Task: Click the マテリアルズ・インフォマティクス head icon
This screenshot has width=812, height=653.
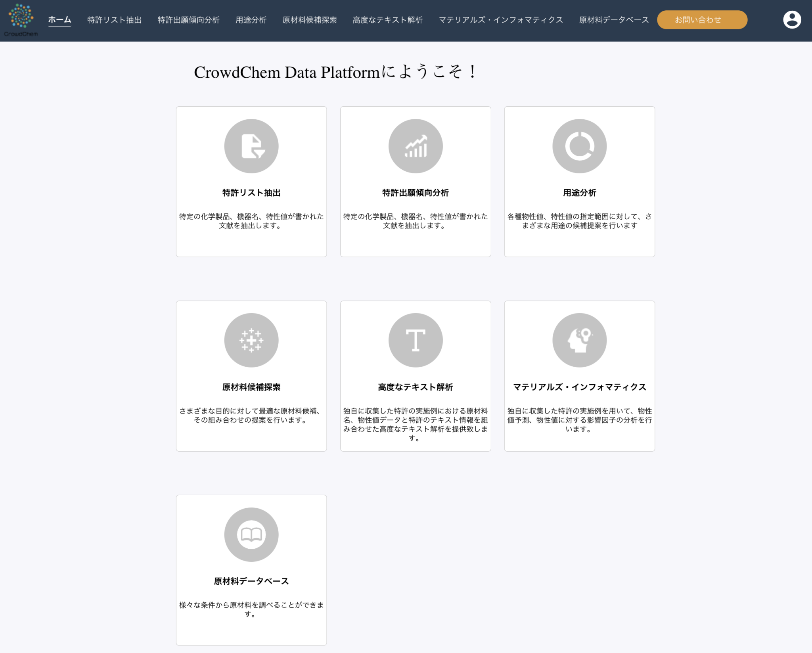Action: point(579,340)
